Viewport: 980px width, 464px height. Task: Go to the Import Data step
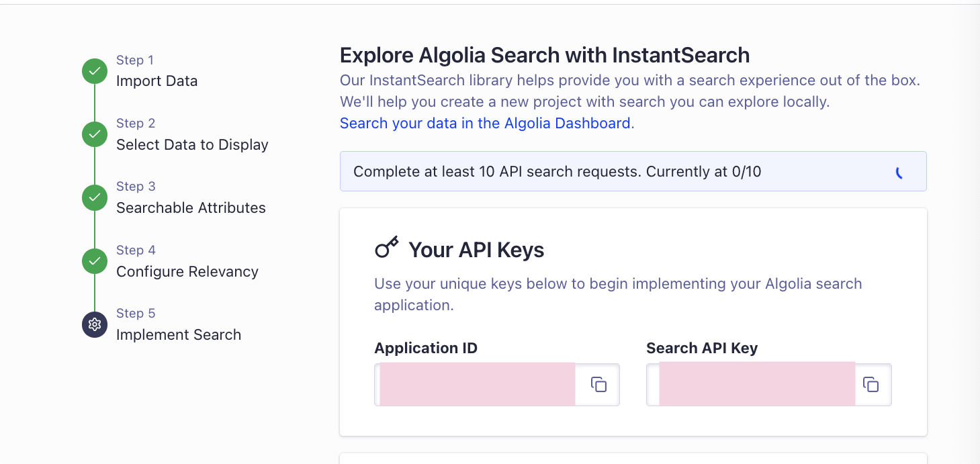coord(157,81)
